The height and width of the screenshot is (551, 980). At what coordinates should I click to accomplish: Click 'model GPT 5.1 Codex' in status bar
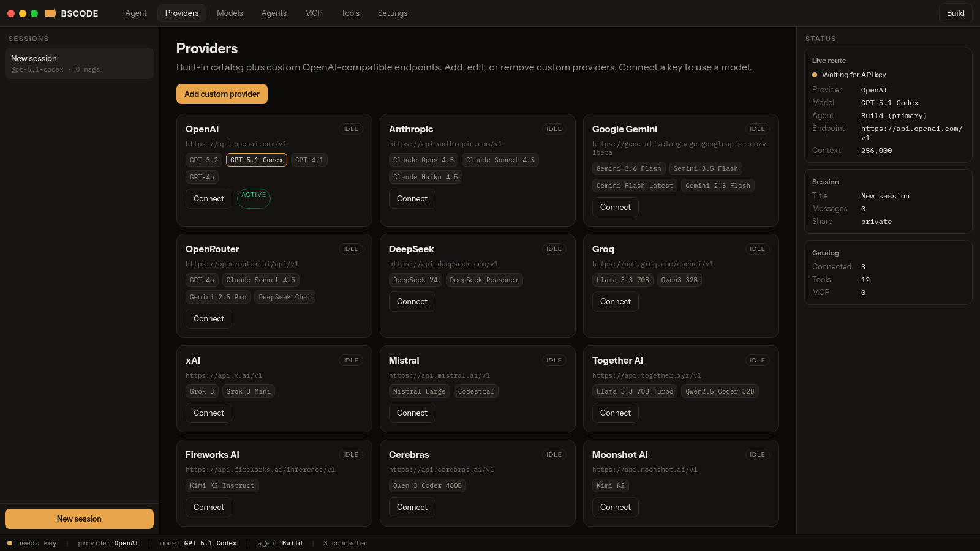pos(198,543)
